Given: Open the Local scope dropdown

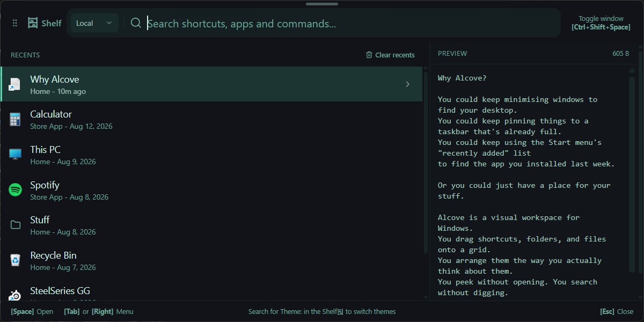Looking at the screenshot, I should (x=94, y=23).
